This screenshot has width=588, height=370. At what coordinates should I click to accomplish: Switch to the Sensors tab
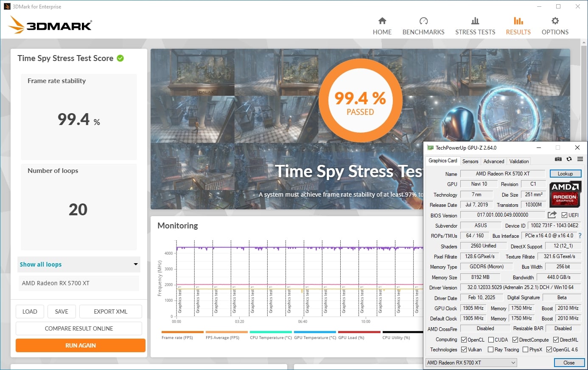470,161
